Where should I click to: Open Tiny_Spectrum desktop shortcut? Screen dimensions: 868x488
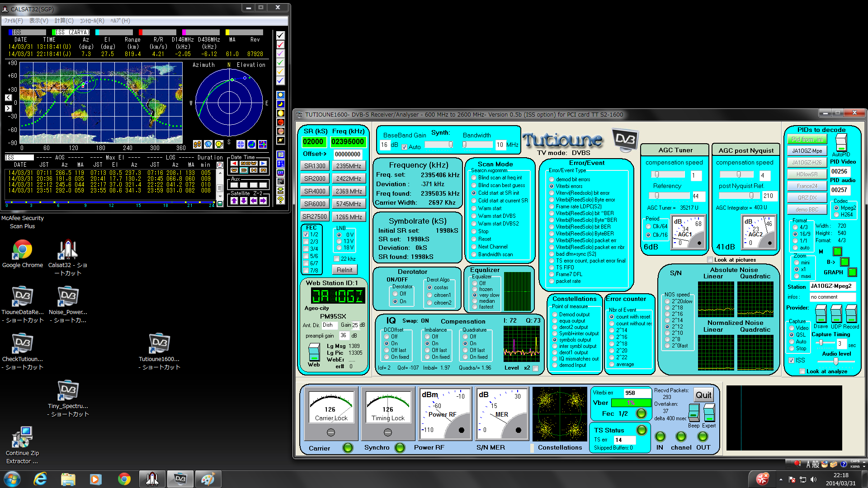pyautogui.click(x=68, y=399)
